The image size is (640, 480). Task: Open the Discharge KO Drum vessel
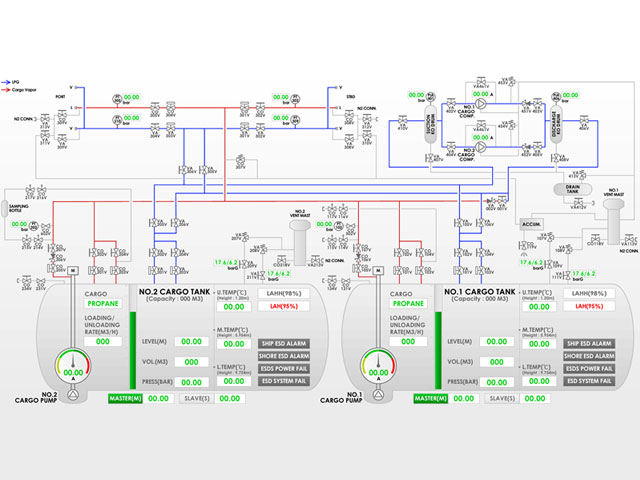(x=556, y=124)
